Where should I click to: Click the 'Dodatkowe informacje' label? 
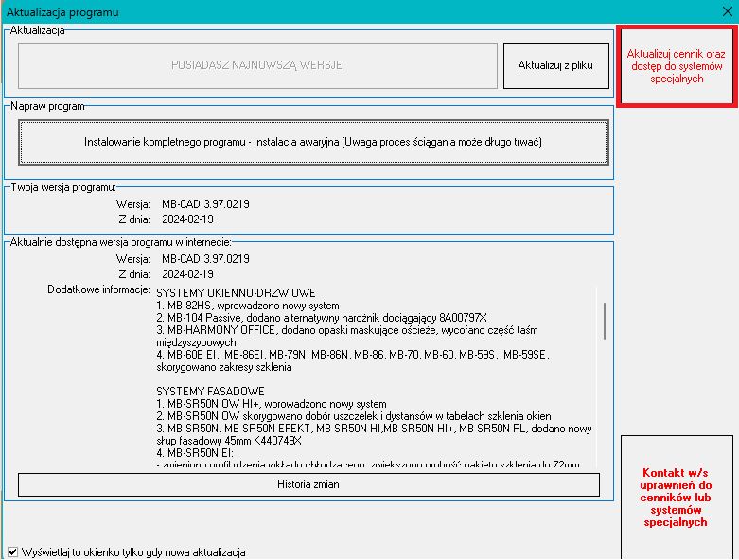coord(98,289)
